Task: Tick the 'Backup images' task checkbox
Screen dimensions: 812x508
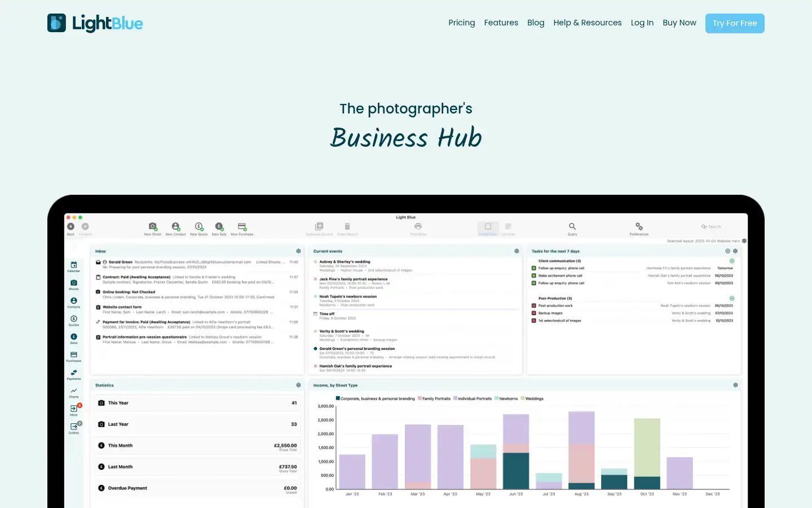Action: pos(534,313)
